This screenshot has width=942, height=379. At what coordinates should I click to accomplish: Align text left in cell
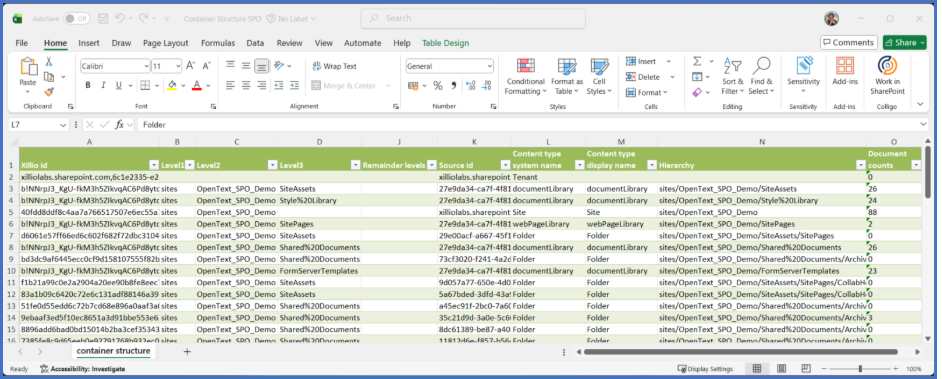coord(230,85)
